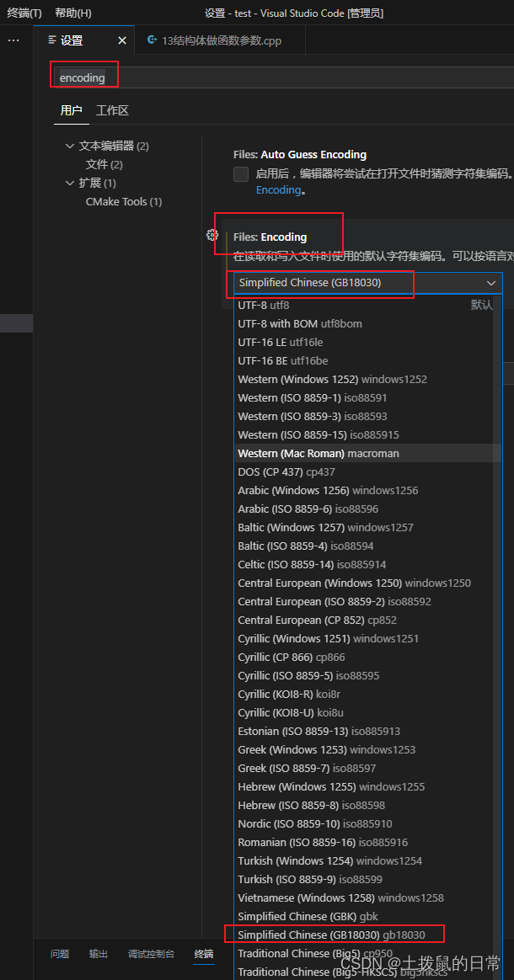Select Arabic (Windows 1256) encoding
This screenshot has height=980, width=514.
[367, 490]
